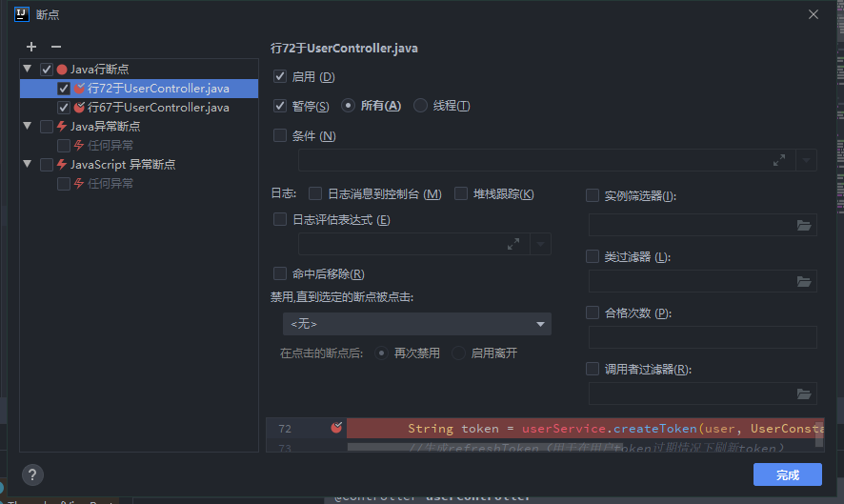Select 行67于UserController.java breakpoint

point(158,108)
